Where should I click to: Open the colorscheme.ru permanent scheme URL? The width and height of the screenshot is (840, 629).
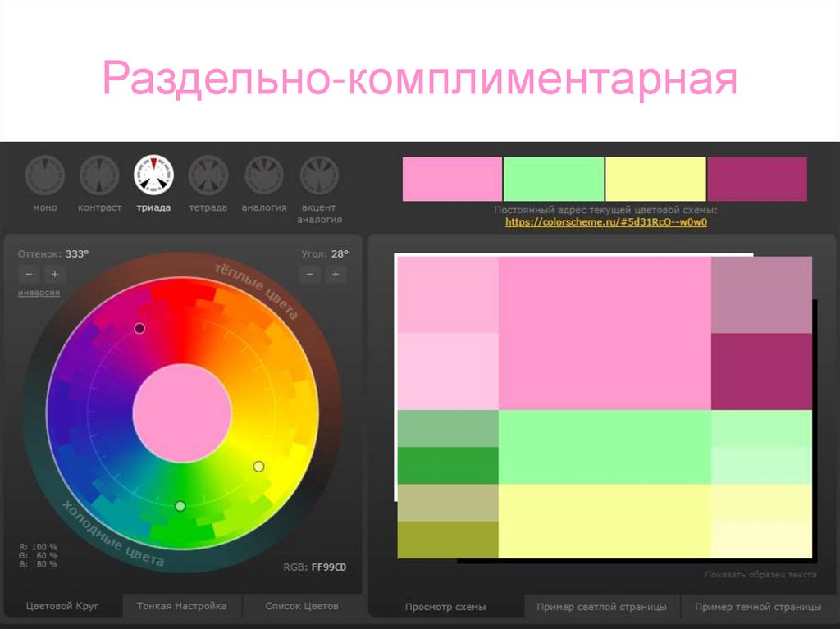click(606, 221)
